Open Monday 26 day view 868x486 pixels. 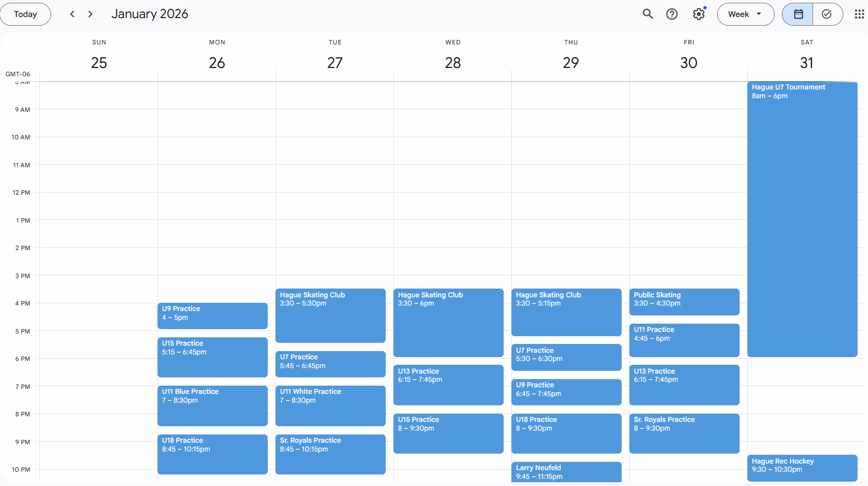[x=217, y=63]
